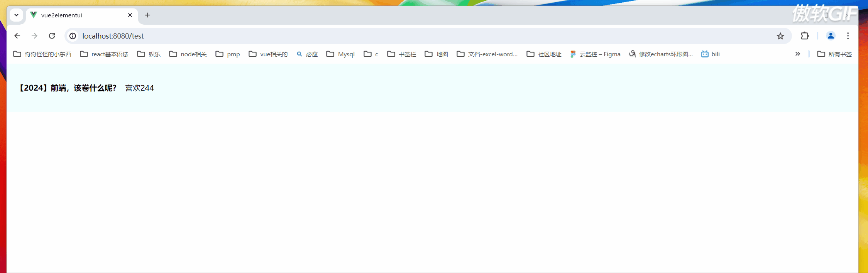
Task: Open the 必应 search bookmark
Action: point(307,54)
